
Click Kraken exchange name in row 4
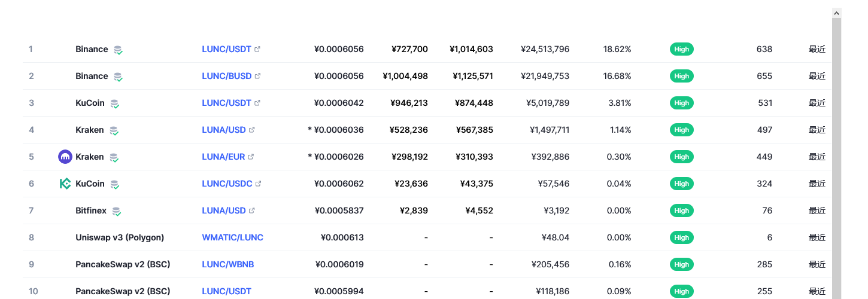[x=90, y=130]
